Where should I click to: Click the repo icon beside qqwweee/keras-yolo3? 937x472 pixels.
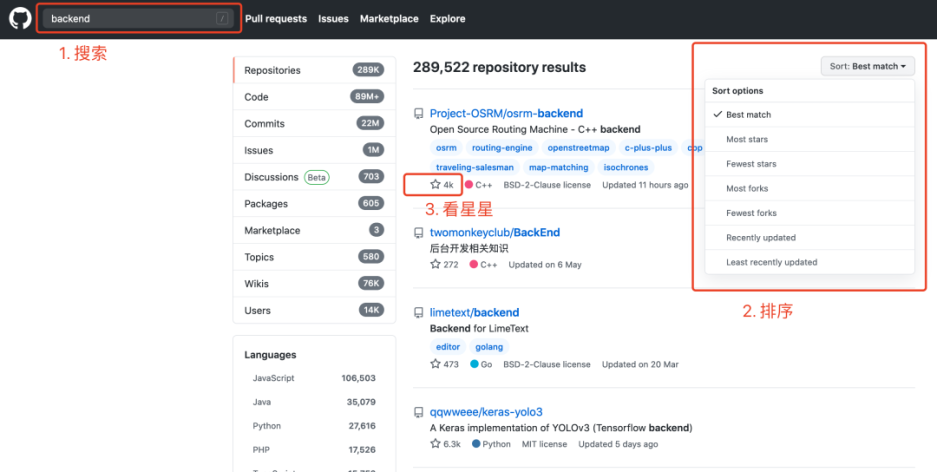[x=419, y=412]
